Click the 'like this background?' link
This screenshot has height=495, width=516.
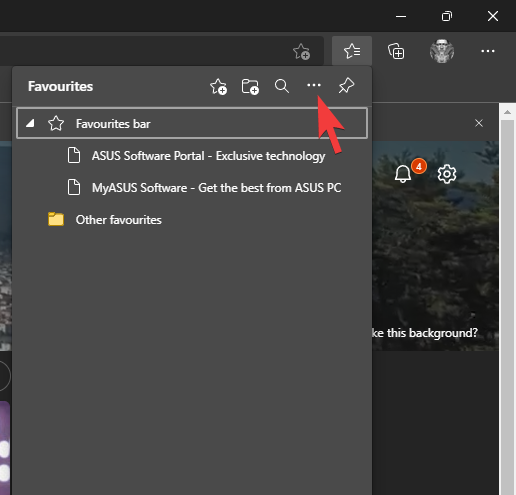425,333
